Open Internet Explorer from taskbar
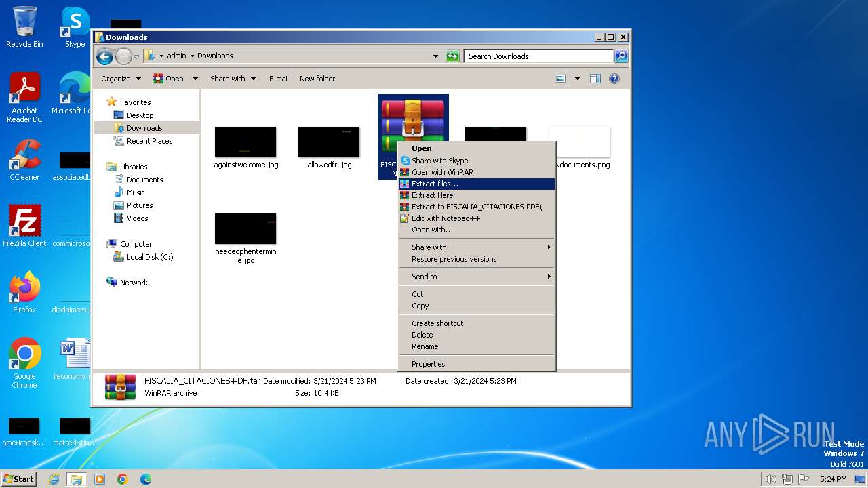 [54, 479]
